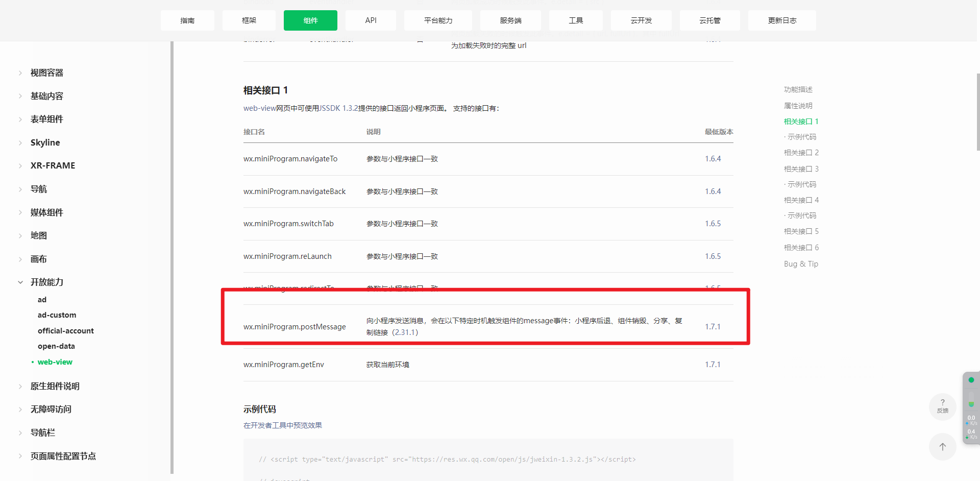Jump to 相关接口 2 in the outline
Viewport: 980px width, 481px height.
coord(801,153)
